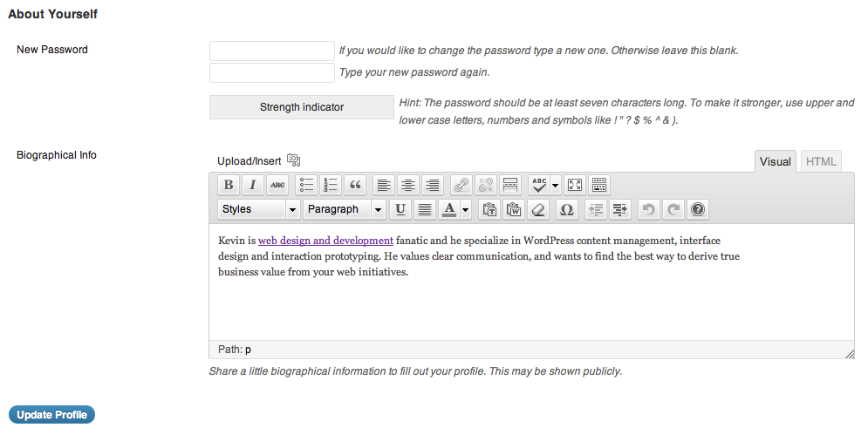
Task: Follow the web design and development link
Action: (x=325, y=241)
